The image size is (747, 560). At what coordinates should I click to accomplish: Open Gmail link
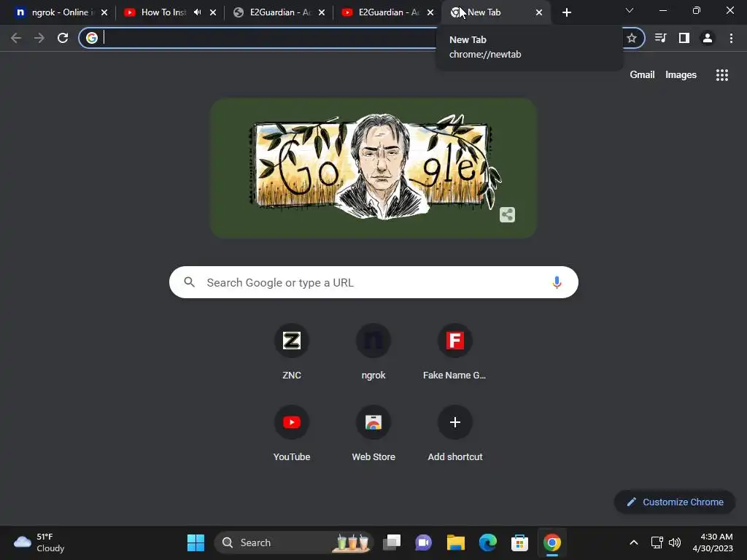(642, 75)
